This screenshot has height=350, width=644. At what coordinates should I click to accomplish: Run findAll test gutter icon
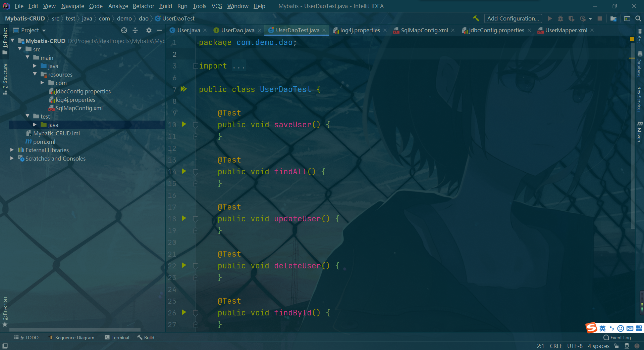[x=184, y=171]
